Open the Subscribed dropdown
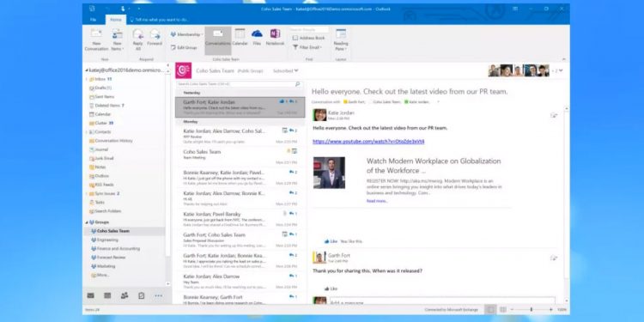 (x=285, y=70)
